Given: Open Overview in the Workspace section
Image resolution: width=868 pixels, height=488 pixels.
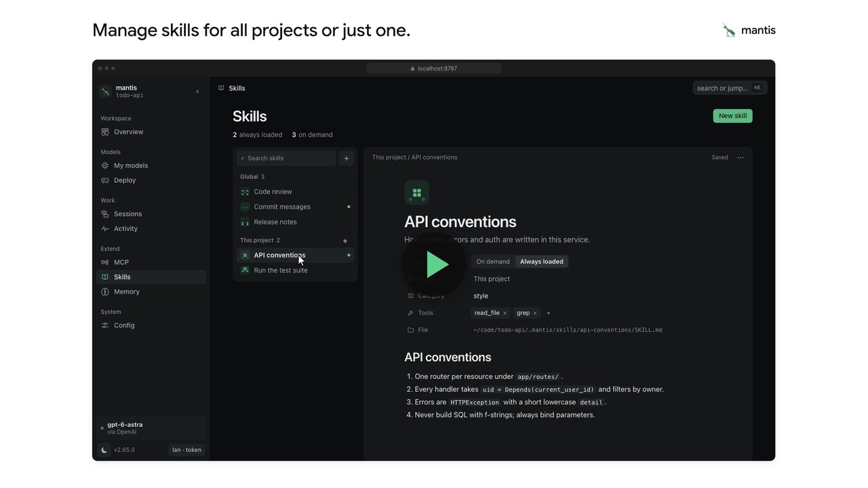Looking at the screenshot, I should (151, 132).
